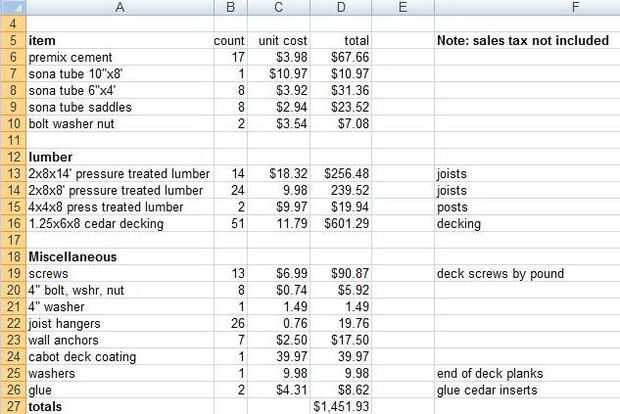Click cabot deck coating unit cost
The image size is (620, 414).
285,357
